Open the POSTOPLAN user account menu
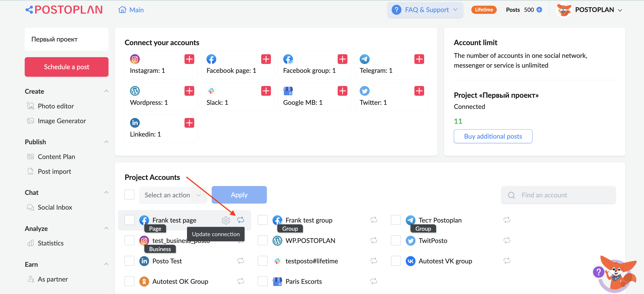The height and width of the screenshot is (294, 644). [x=590, y=10]
